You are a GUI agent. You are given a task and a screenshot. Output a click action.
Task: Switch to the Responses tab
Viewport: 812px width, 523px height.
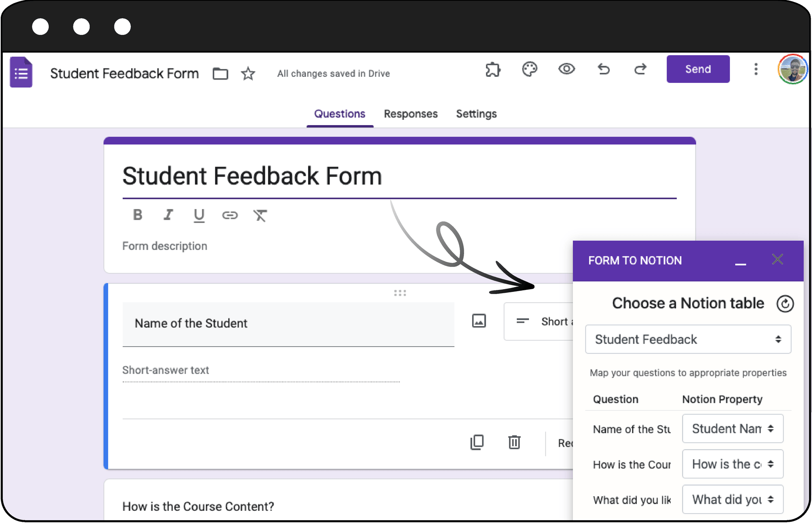pyautogui.click(x=410, y=114)
